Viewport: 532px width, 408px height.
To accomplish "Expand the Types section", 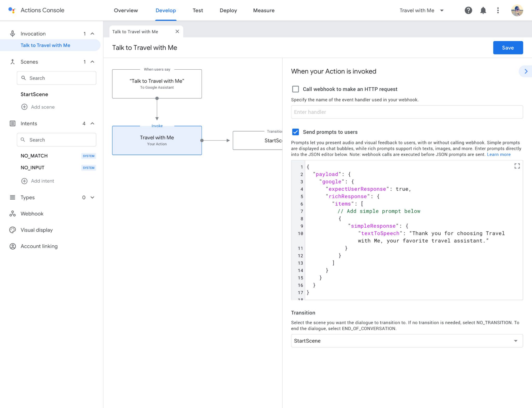I will click(92, 198).
